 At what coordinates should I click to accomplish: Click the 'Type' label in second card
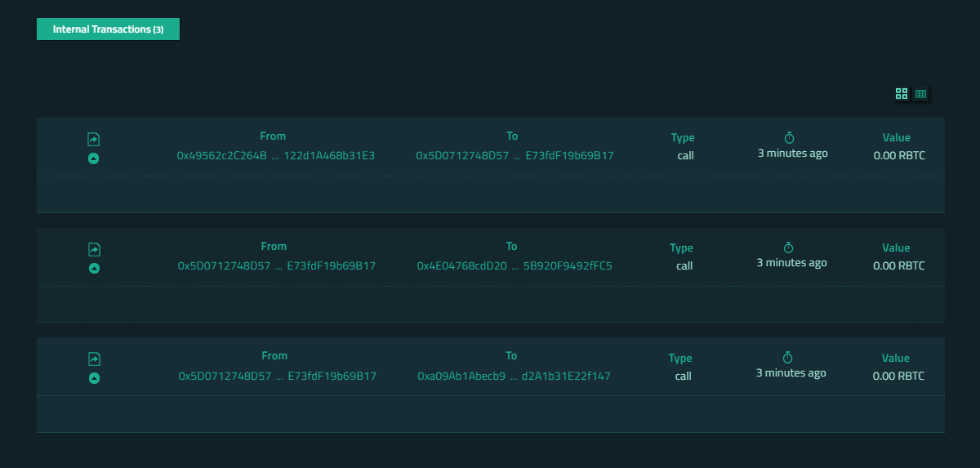682,247
